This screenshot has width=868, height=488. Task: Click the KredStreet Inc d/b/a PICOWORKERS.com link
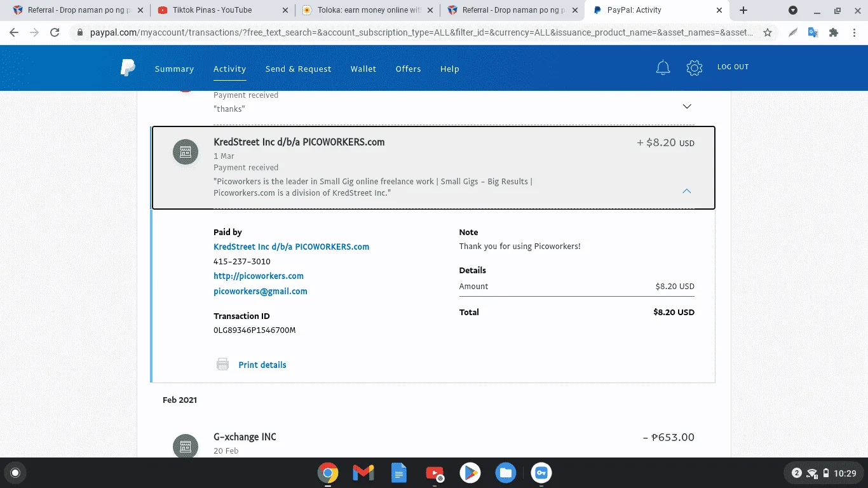291,247
